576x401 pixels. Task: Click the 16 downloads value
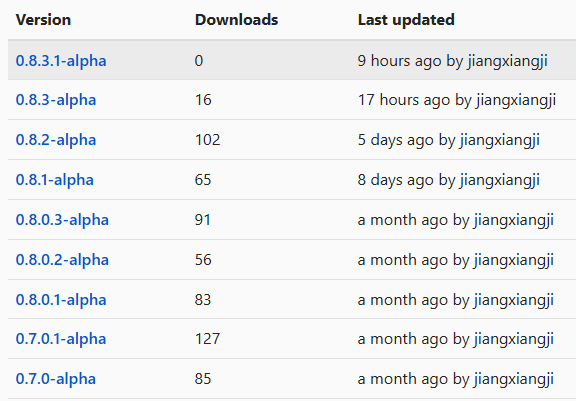click(203, 100)
